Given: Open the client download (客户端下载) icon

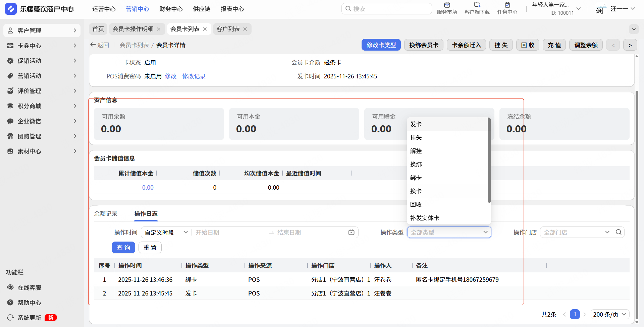Looking at the screenshot, I should point(477,5).
